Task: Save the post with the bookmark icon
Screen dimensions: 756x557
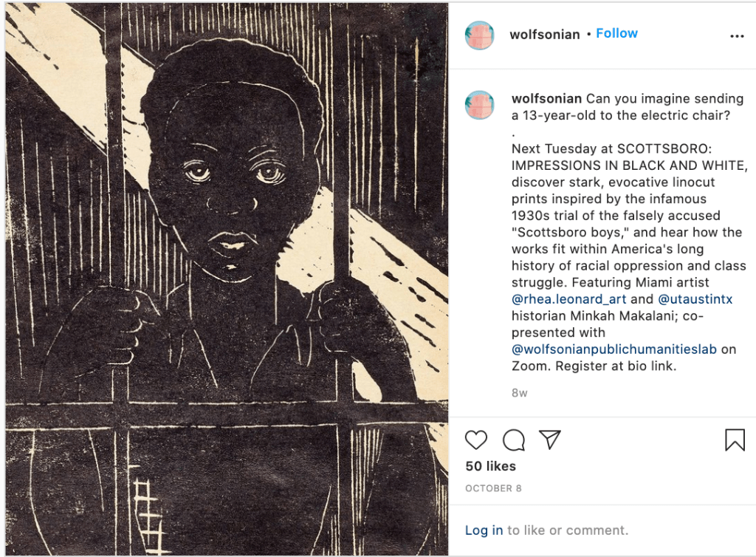Action: click(x=735, y=440)
